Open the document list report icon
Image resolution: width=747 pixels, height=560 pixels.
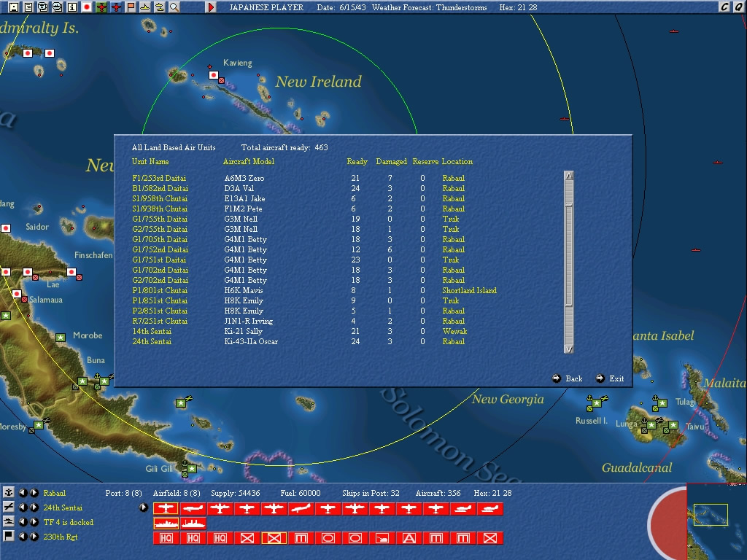(x=28, y=7)
